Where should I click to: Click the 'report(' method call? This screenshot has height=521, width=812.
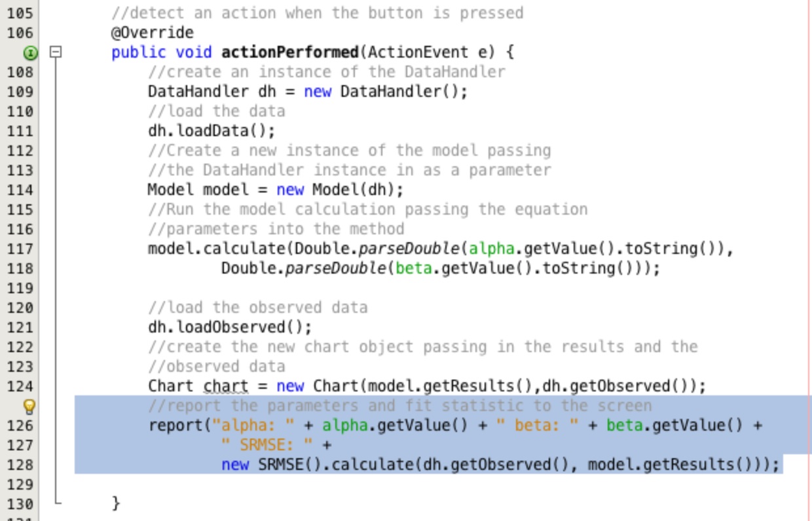(x=179, y=425)
